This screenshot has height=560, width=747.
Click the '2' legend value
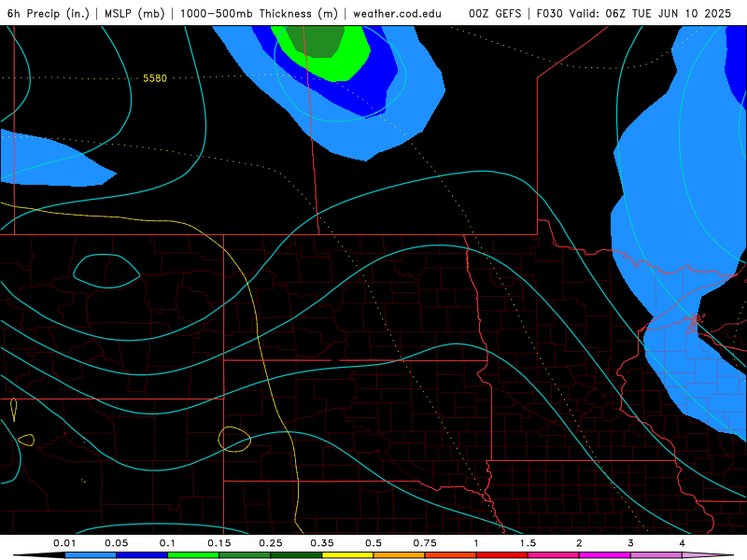coord(579,543)
